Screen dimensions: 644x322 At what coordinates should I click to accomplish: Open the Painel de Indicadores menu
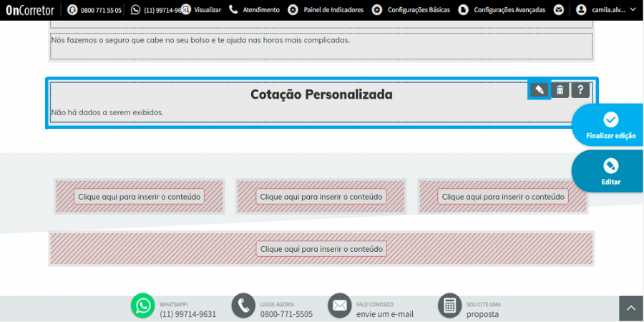tap(326, 10)
